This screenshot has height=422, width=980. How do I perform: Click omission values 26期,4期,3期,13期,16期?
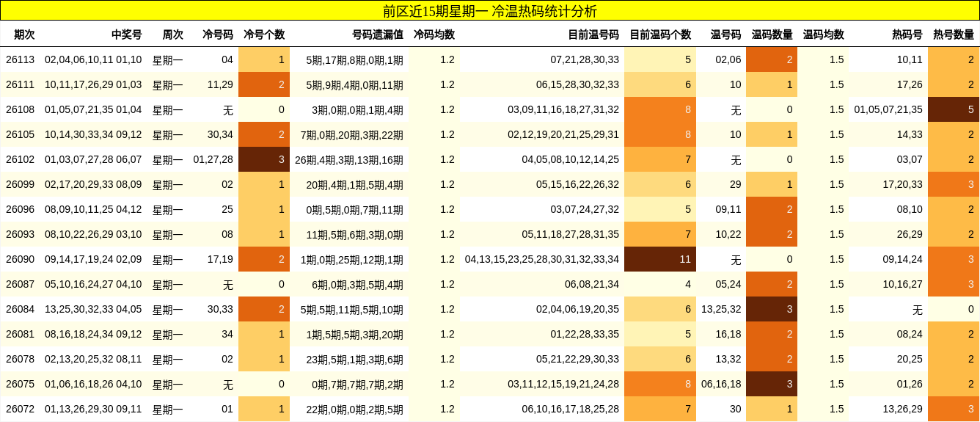[x=349, y=160]
